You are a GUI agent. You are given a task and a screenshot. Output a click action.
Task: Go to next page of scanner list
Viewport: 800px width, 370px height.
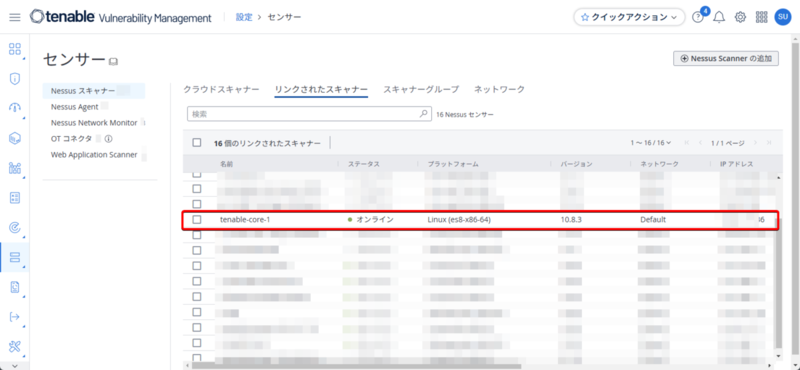click(x=755, y=143)
